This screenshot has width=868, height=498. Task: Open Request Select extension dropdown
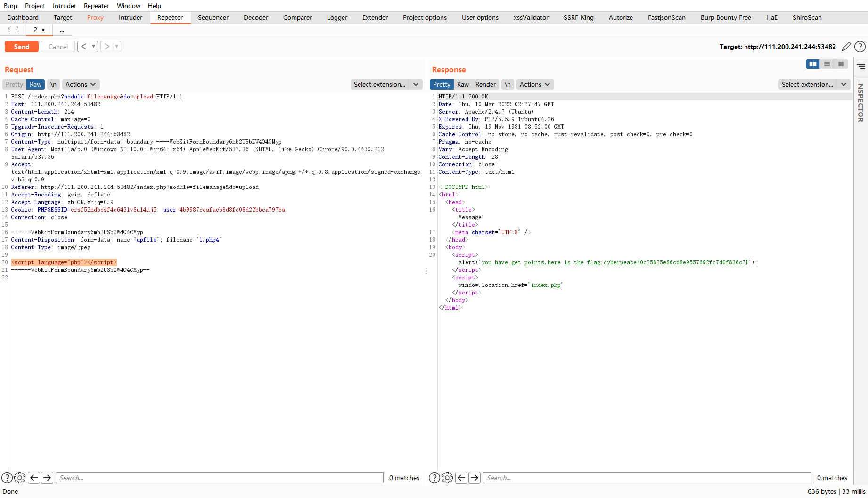click(x=386, y=84)
